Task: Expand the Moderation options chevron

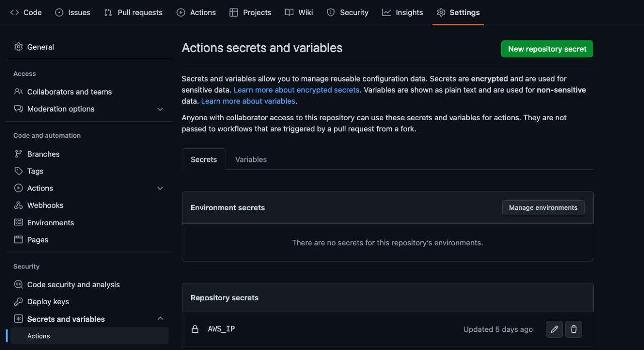Action: point(160,109)
